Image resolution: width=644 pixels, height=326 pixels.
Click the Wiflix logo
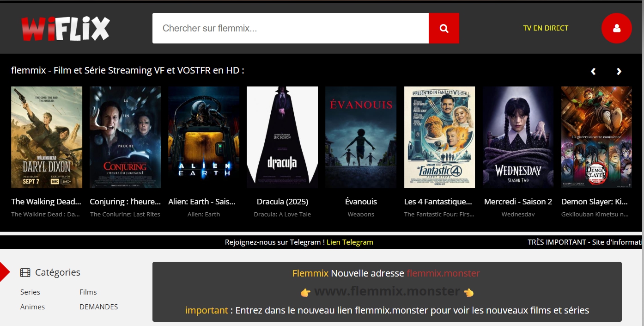65,29
